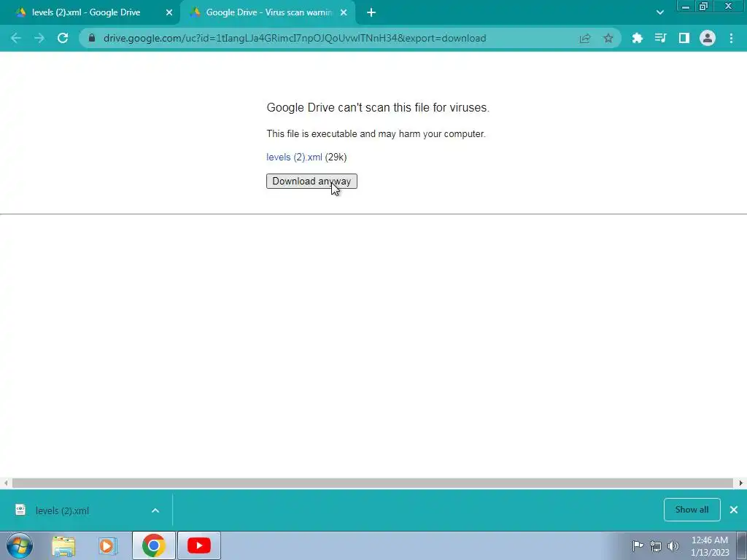The height and width of the screenshot is (560, 747).
Task: Open the network tray icon
Action: (x=656, y=545)
